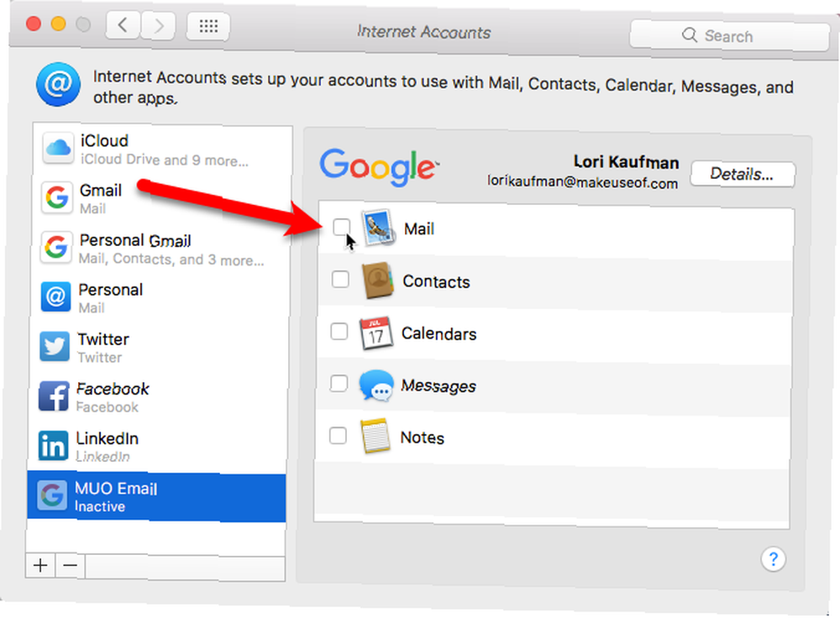Click the lorikaufman@makeuseof.com email text
This screenshot has width=840, height=618.
[x=582, y=182]
